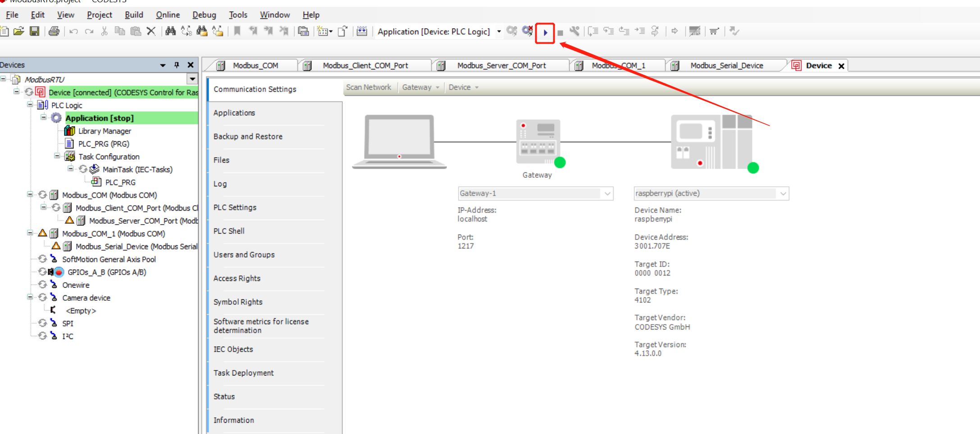Screen dimensions: 980x434
Task: Click the Logout icon with red X
Action: 527,31
